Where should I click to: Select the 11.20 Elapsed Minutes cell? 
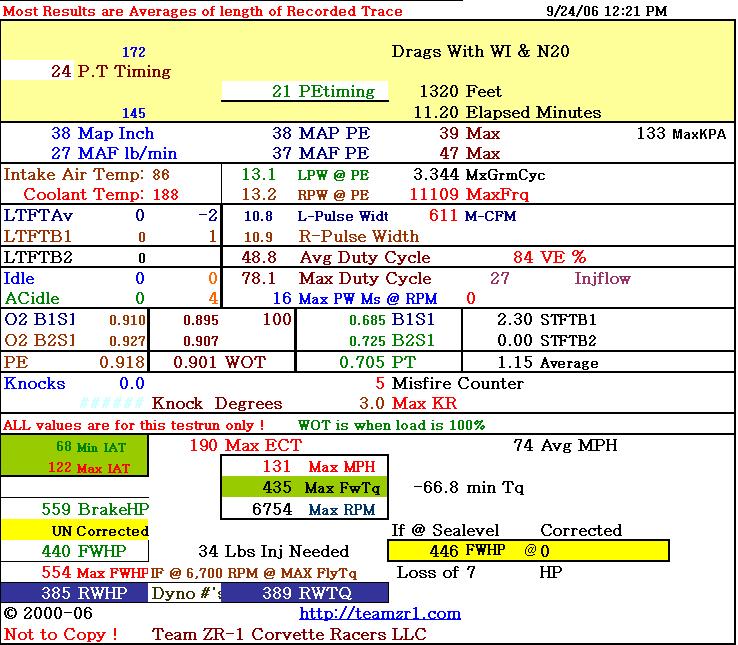pos(507,113)
